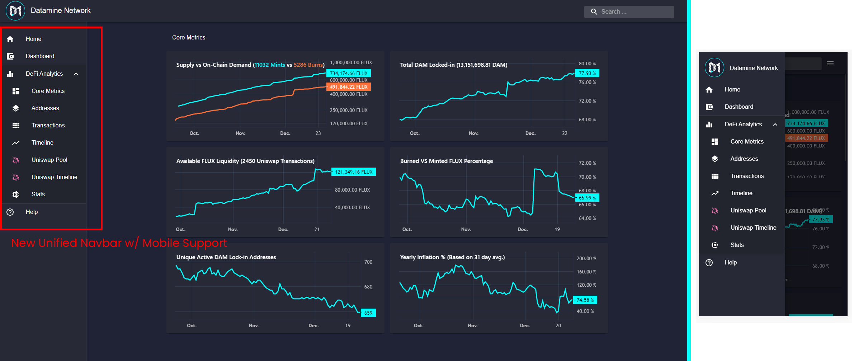Click the Dashboard wallet icon in the mobile drawer
This screenshot has height=361, width=868.
coord(709,107)
